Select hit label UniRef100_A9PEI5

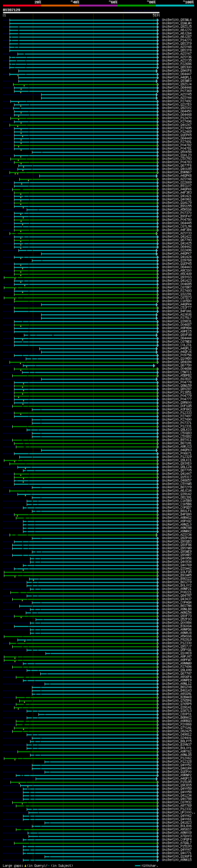pyautogui.click(x=176, y=331)
